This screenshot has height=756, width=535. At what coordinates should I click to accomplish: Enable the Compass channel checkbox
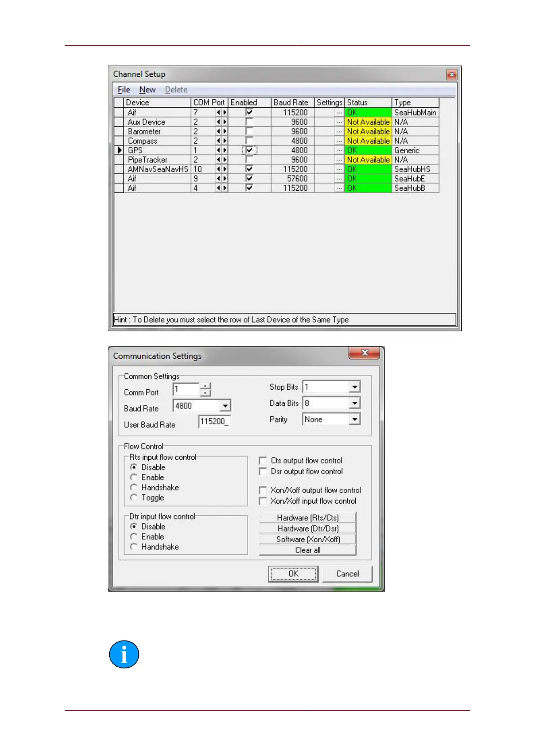[249, 141]
